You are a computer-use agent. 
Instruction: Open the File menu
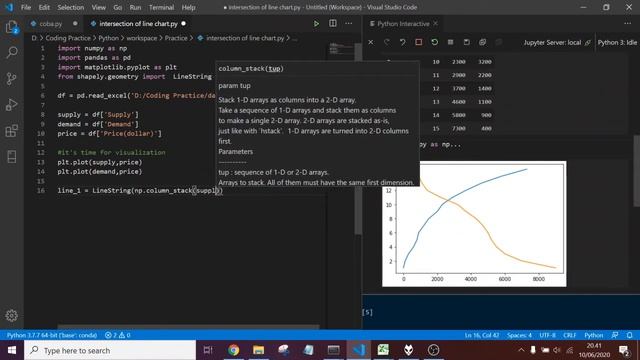(26, 7)
